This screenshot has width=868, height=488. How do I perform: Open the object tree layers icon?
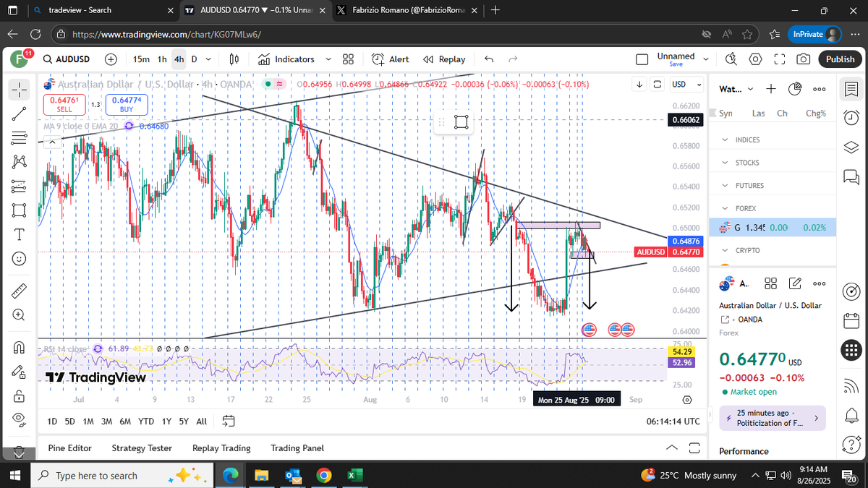[851, 147]
